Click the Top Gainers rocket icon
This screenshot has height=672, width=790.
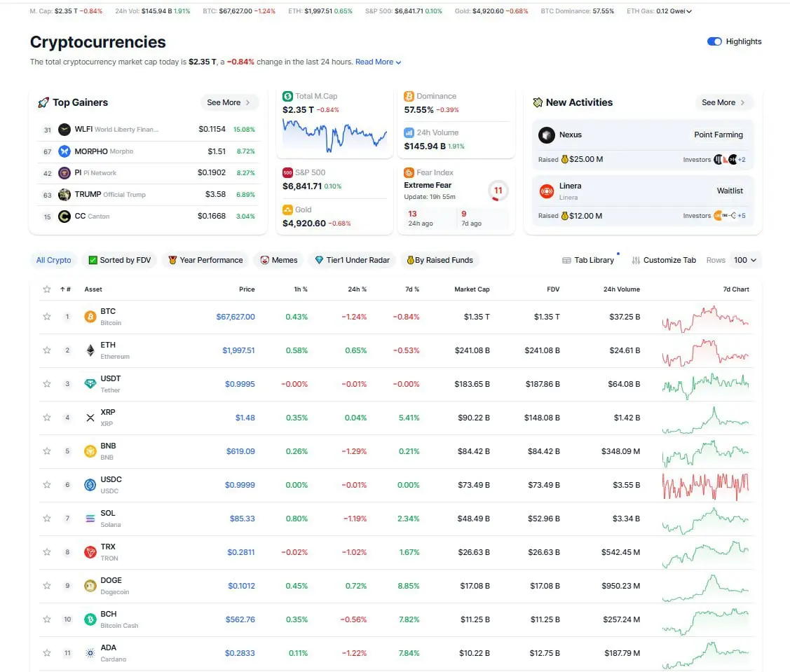pos(44,102)
